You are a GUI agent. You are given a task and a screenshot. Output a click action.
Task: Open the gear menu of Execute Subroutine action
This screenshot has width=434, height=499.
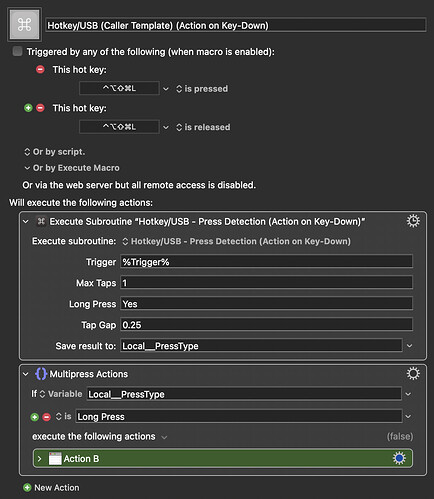tap(413, 221)
